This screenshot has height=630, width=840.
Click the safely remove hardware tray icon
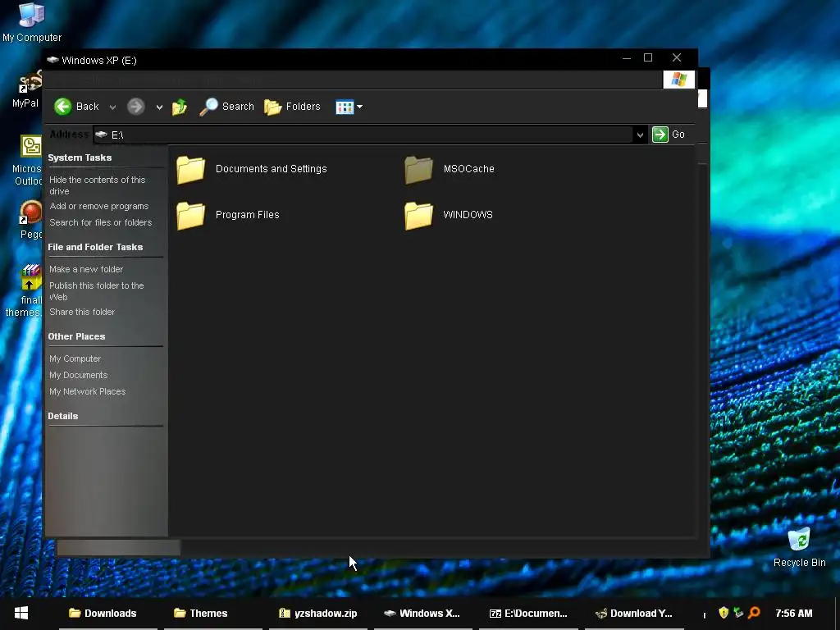(x=739, y=612)
